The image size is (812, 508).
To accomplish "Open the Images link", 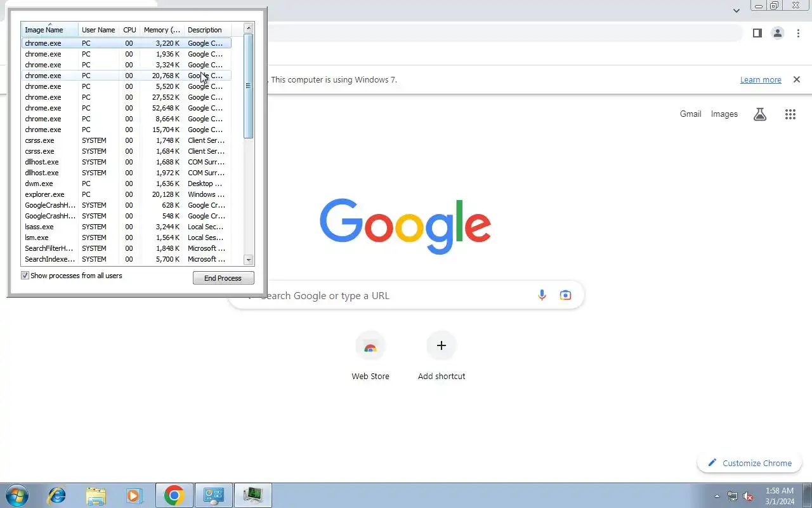I will point(724,114).
